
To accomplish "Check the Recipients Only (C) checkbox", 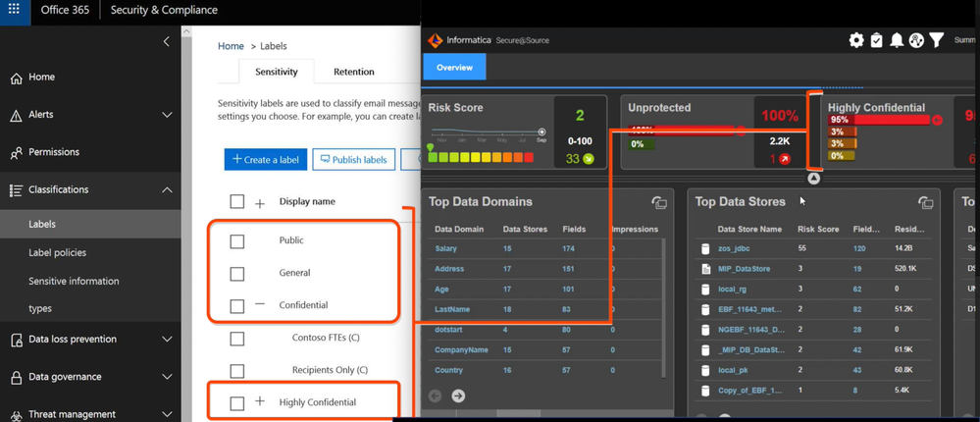I will (x=236, y=371).
